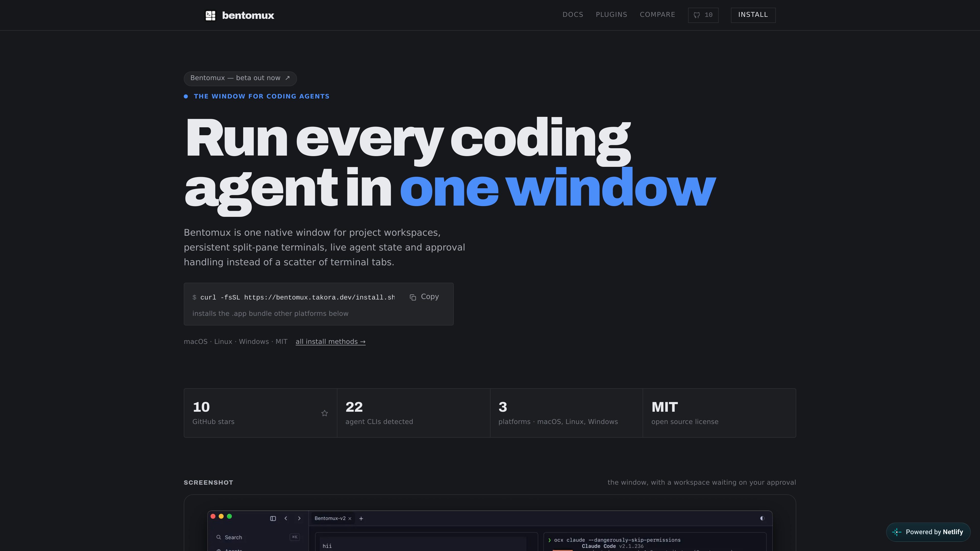
Task: Click the INSTALL button in header
Action: tap(753, 15)
